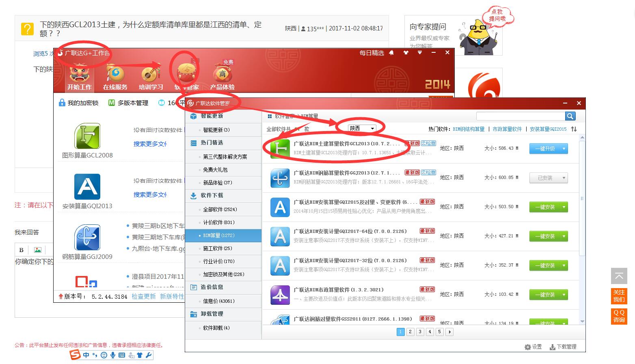Open 多版本管理 in workbench toolbar
Image resolution: width=635 pixels, height=364 pixels.
click(x=128, y=103)
